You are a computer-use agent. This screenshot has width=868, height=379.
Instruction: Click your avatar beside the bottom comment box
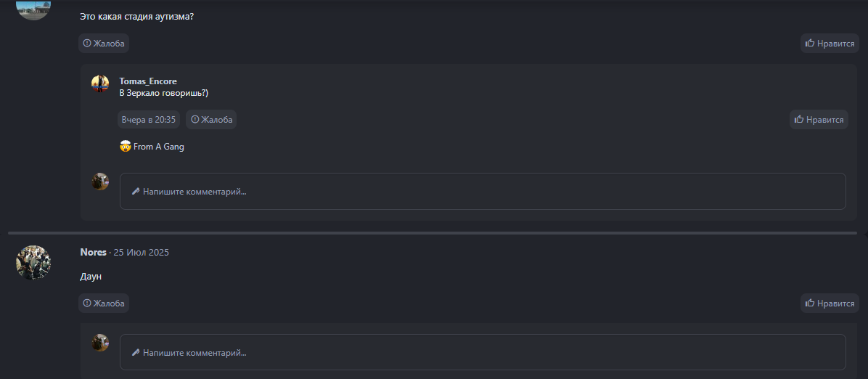[100, 343]
